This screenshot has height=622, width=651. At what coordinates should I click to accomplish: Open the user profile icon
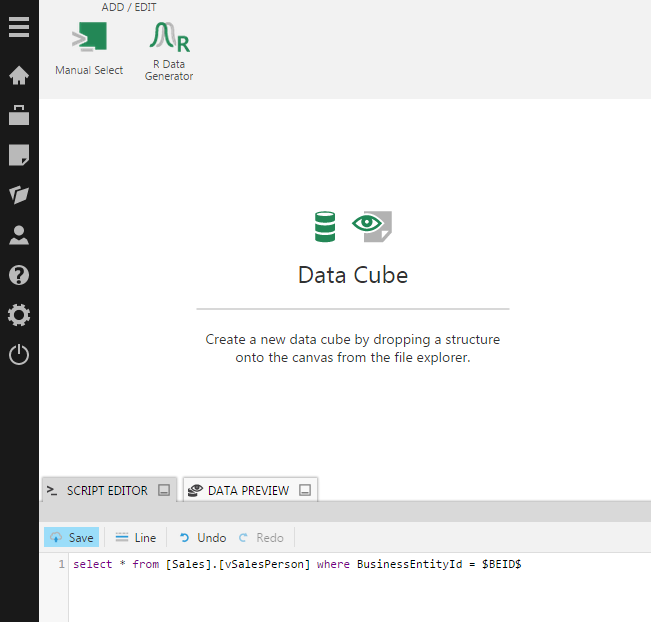pyautogui.click(x=19, y=235)
